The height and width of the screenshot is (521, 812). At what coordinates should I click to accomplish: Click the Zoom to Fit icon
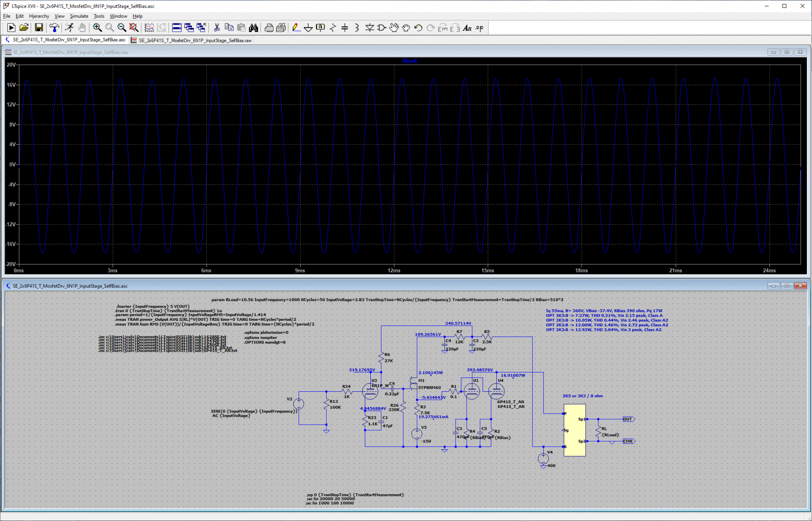click(x=134, y=27)
